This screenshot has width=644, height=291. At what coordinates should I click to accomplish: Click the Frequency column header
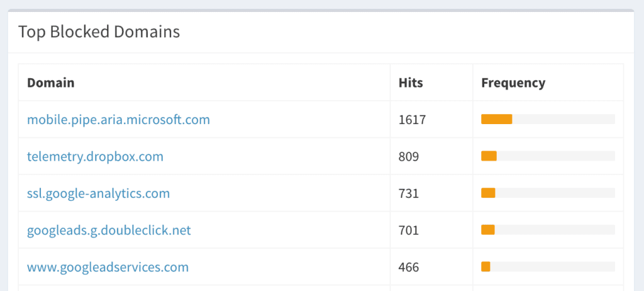(x=513, y=83)
